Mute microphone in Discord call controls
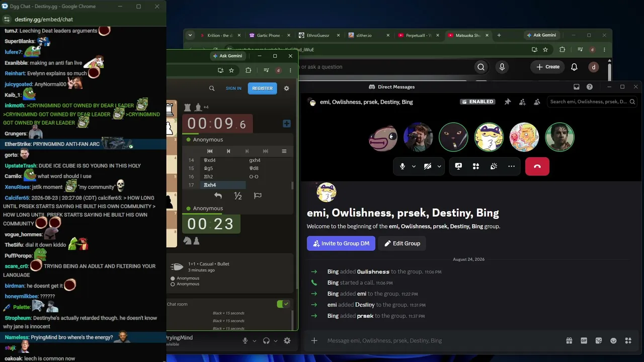The height and width of the screenshot is (362, 644). point(402,166)
